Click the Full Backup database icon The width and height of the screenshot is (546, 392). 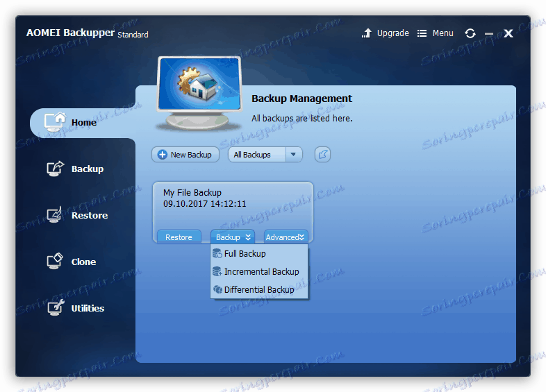(217, 253)
